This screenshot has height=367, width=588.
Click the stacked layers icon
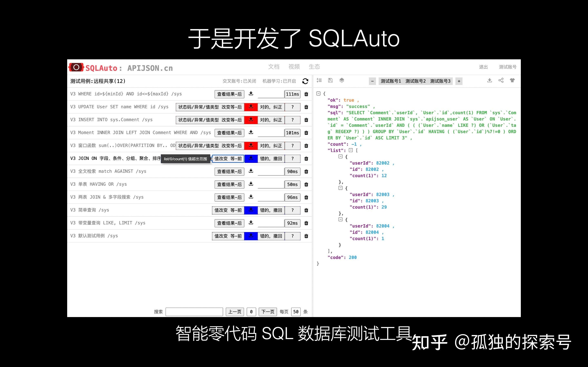(342, 80)
